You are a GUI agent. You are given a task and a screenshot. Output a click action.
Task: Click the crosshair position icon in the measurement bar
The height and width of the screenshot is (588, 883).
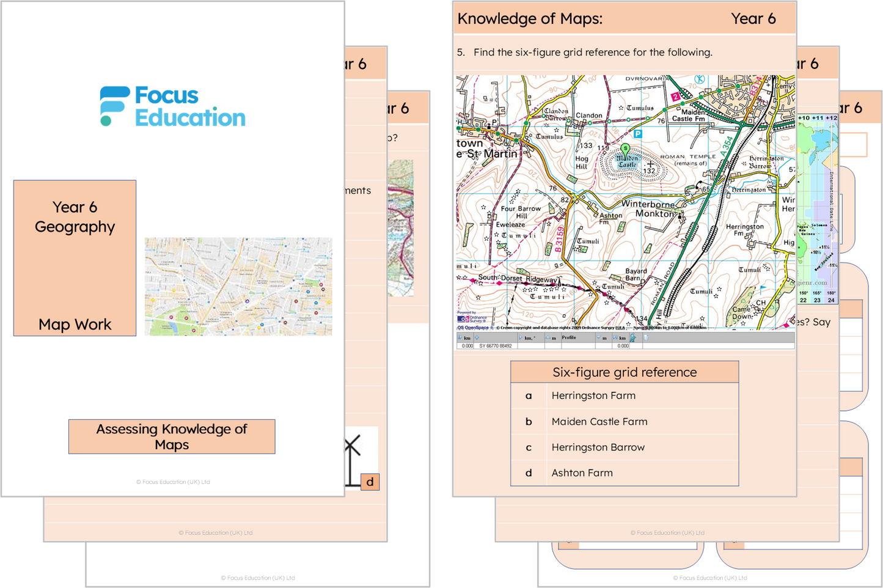(x=476, y=338)
